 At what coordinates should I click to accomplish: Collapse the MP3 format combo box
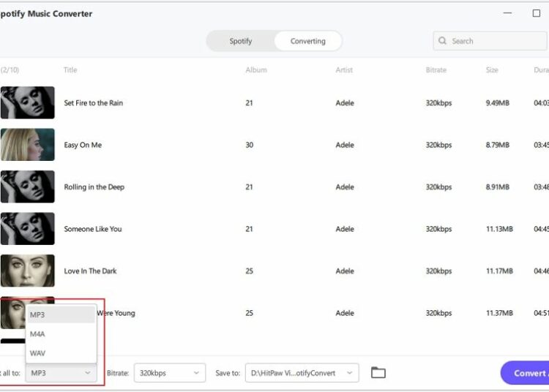(61, 373)
